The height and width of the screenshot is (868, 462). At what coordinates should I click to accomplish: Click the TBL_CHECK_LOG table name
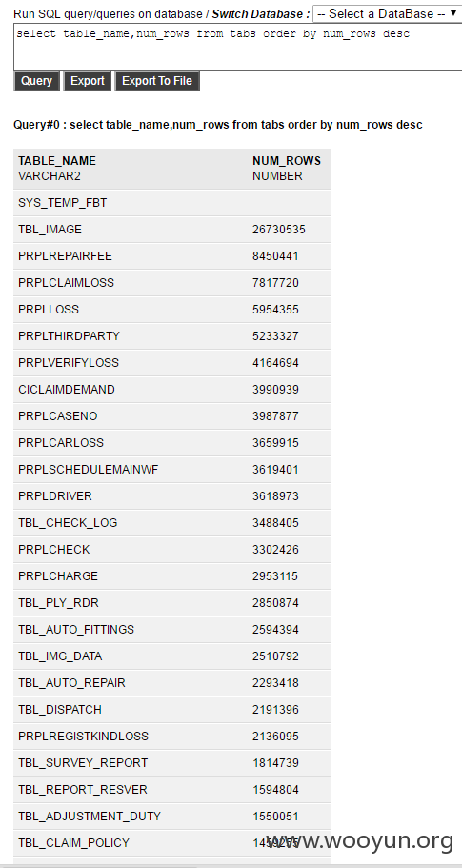[x=68, y=522]
